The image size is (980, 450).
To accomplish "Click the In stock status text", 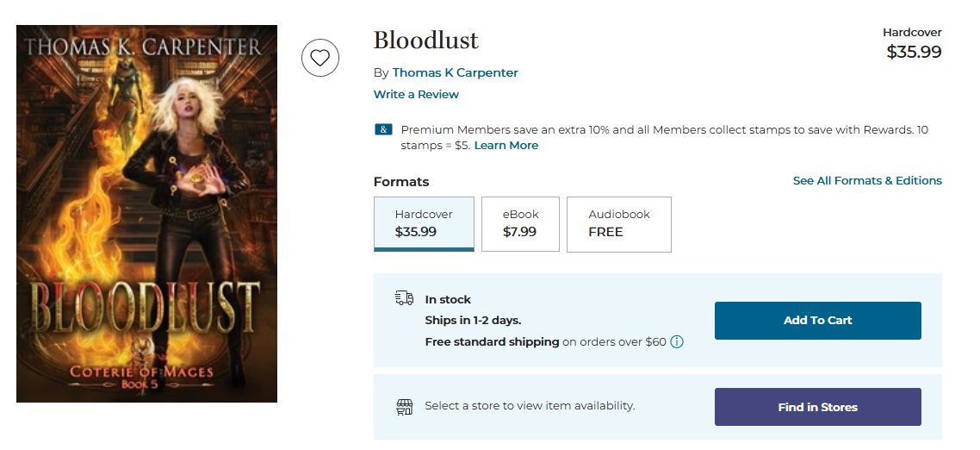I will (448, 299).
